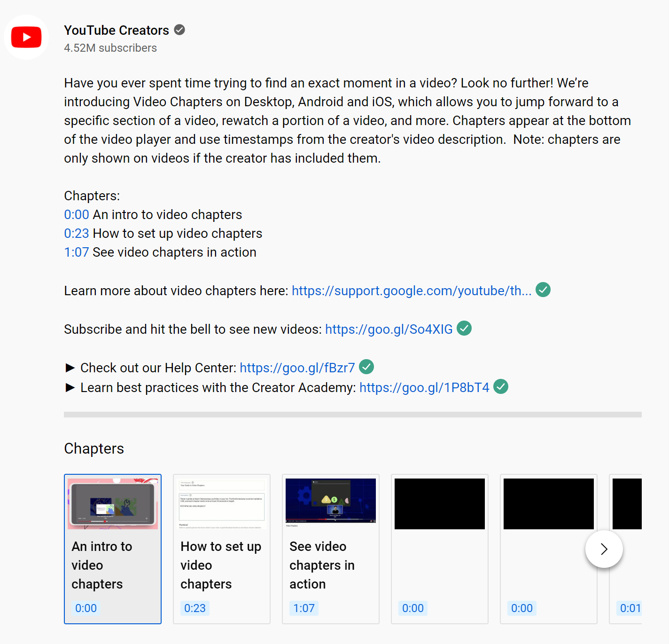Jump to 1:07 timestamp in description
669x644 pixels.
[77, 252]
